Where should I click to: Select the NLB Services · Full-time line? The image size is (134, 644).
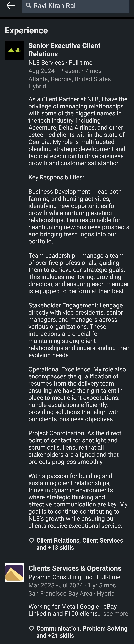pyautogui.click(x=60, y=62)
